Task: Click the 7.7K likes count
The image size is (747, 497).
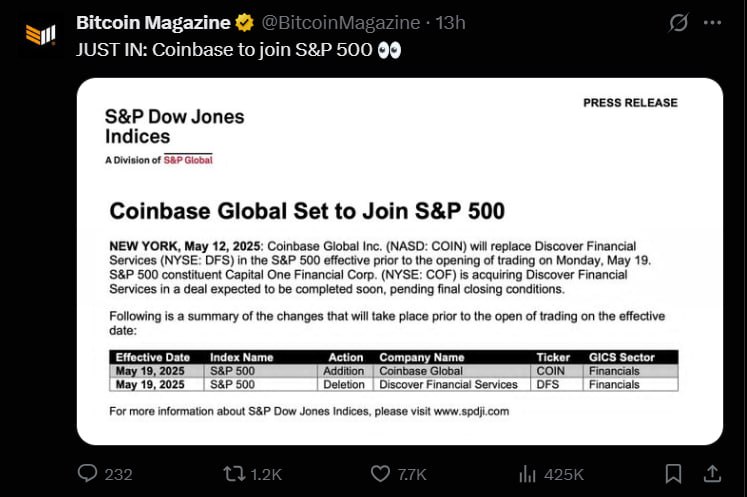Action: [x=412, y=475]
